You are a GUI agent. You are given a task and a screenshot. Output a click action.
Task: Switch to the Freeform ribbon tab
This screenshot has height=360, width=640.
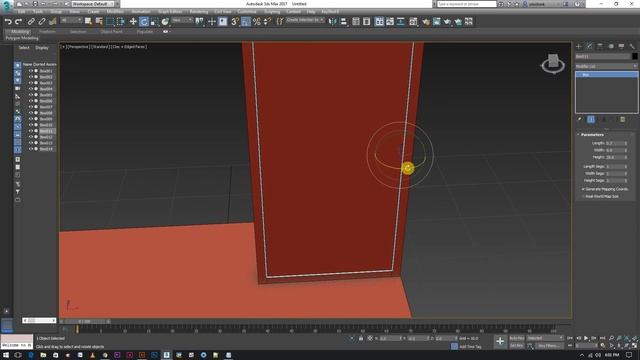[47, 31]
